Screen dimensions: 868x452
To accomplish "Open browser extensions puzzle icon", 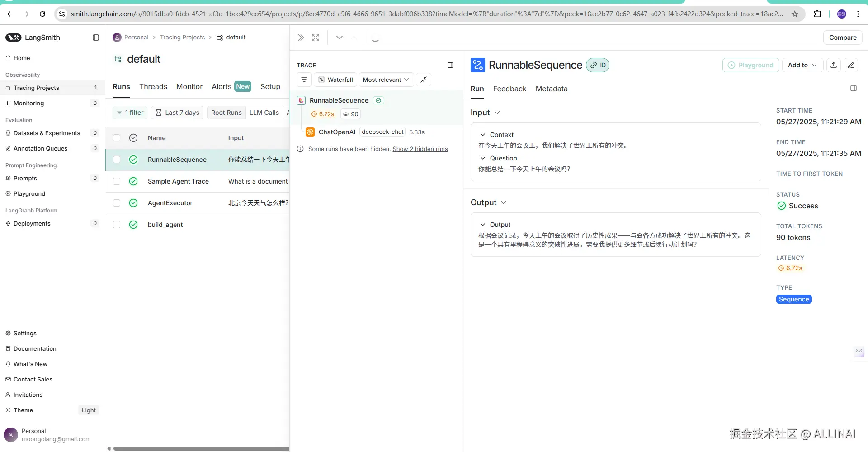I will [817, 14].
